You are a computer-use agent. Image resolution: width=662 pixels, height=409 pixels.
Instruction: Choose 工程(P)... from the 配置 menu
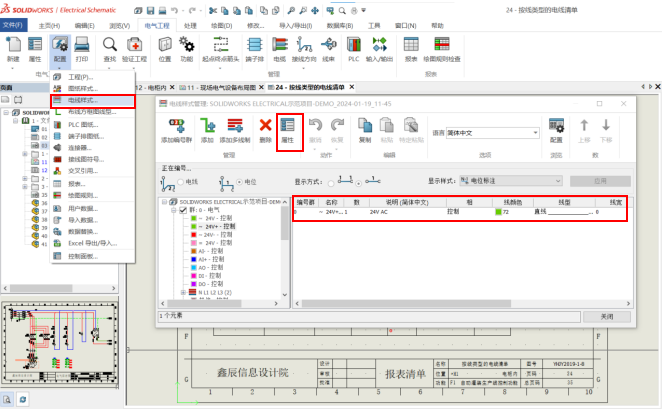92,77
